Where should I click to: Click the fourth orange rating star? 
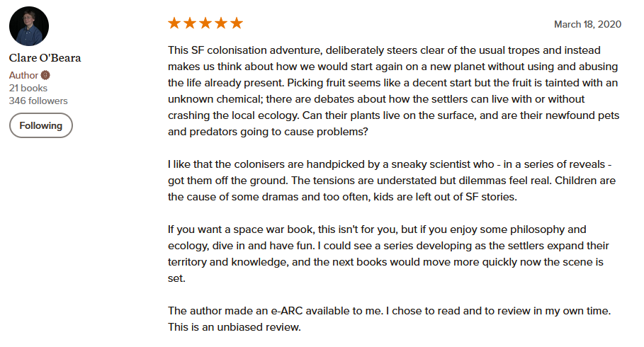pyautogui.click(x=221, y=23)
